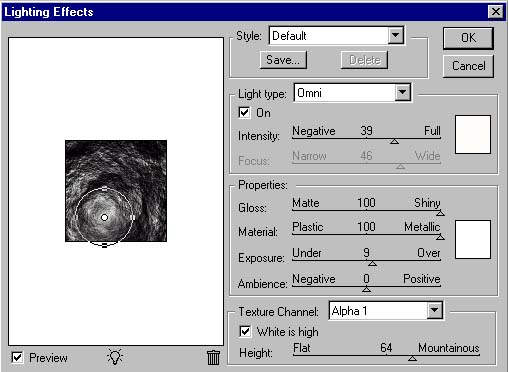This screenshot has height=372, width=508.
Task: Click the bottom handle of omni light circle
Action: 104,246
